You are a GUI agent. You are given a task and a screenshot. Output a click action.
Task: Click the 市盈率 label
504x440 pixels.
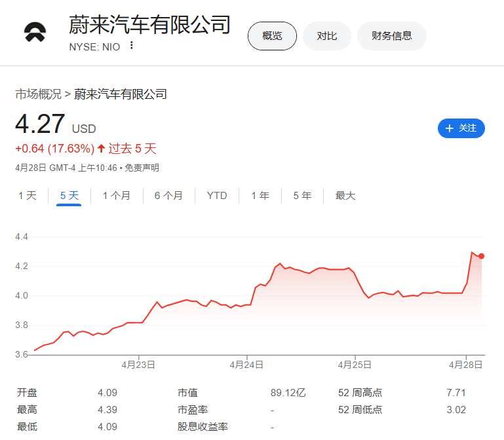coord(193,409)
